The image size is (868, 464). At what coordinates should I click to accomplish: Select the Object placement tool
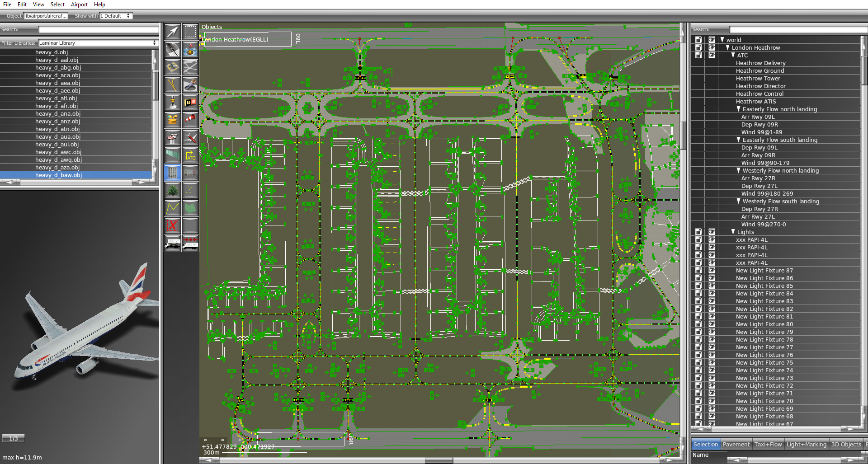click(x=172, y=172)
